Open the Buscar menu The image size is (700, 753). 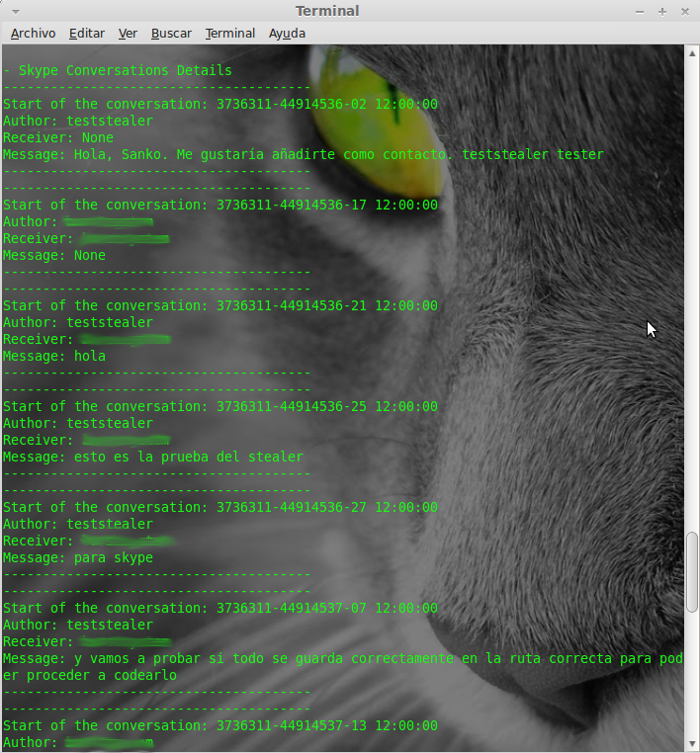pos(171,34)
